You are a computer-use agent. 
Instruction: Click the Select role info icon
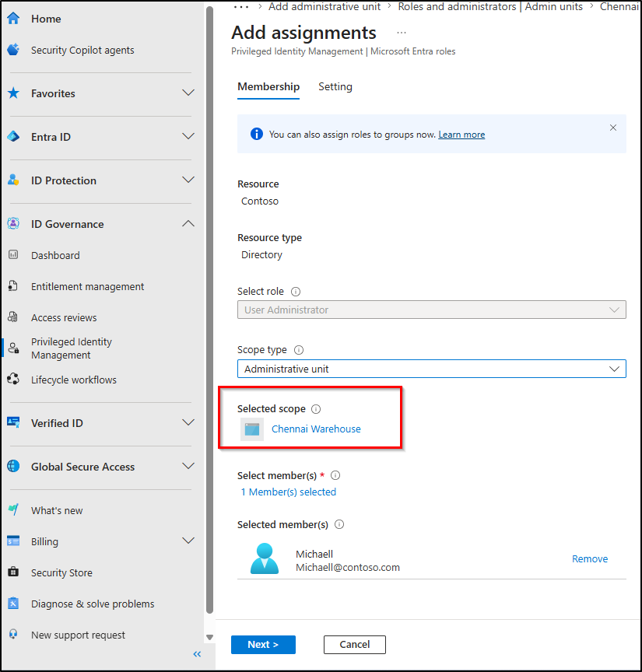pos(296,292)
